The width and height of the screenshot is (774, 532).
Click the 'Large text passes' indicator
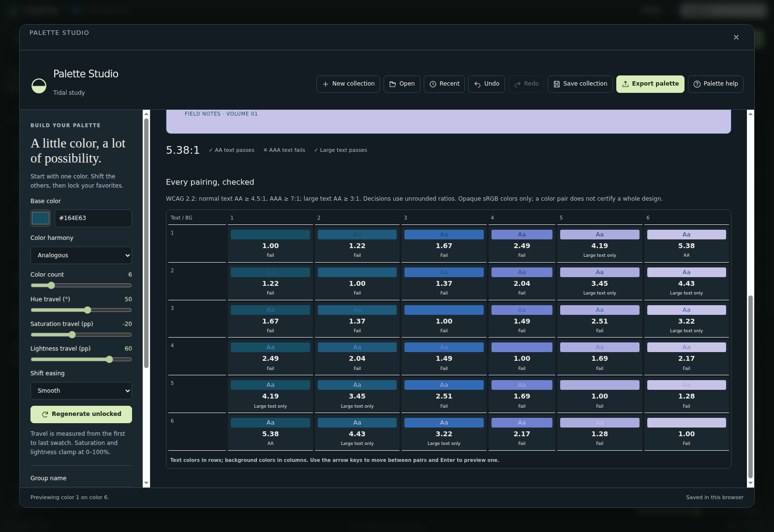point(341,150)
